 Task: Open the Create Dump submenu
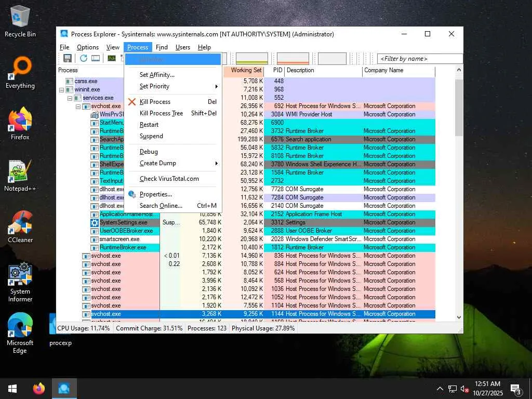174,163
